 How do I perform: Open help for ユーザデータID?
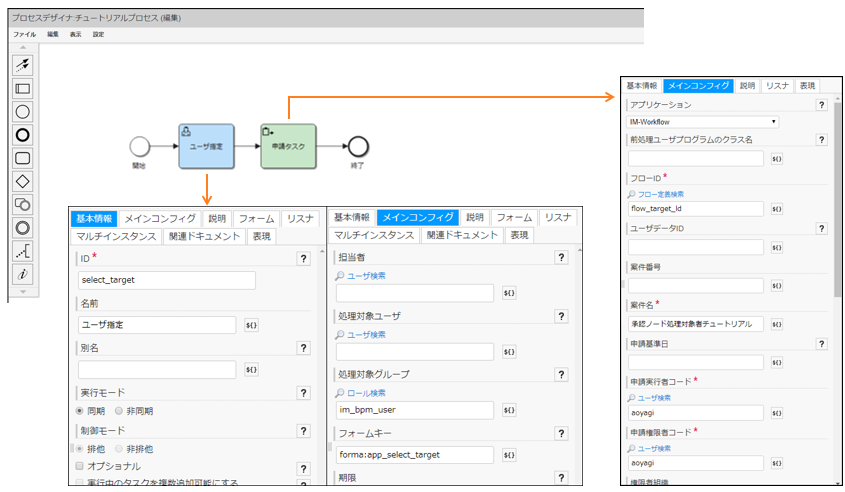click(821, 228)
